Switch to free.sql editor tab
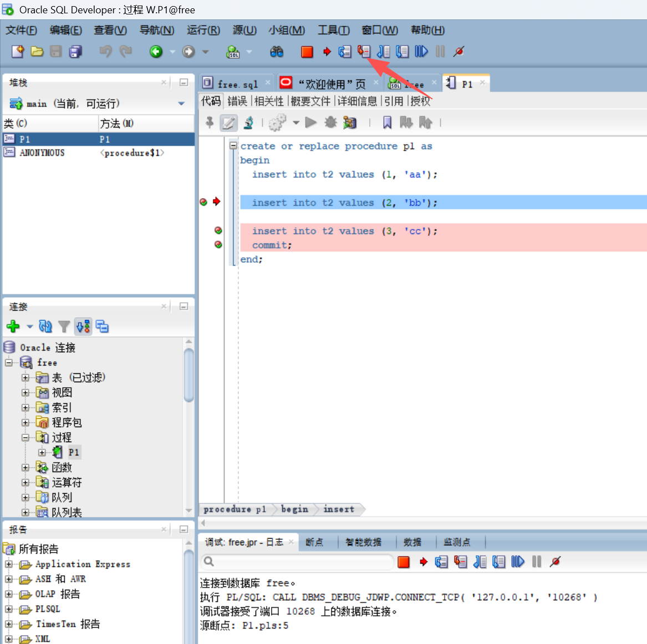Image resolution: width=647 pixels, height=644 pixels. (x=238, y=84)
